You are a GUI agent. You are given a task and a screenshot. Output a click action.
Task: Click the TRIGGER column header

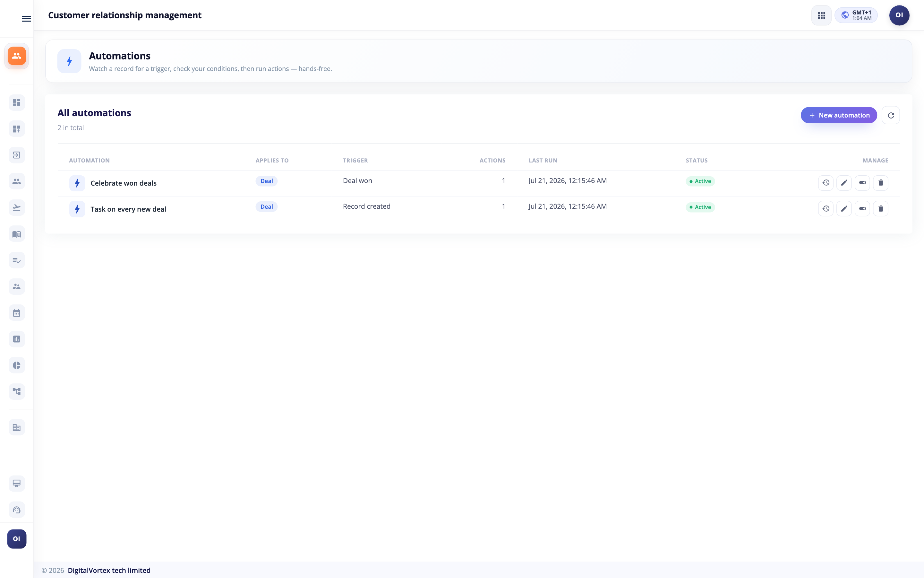pyautogui.click(x=355, y=161)
